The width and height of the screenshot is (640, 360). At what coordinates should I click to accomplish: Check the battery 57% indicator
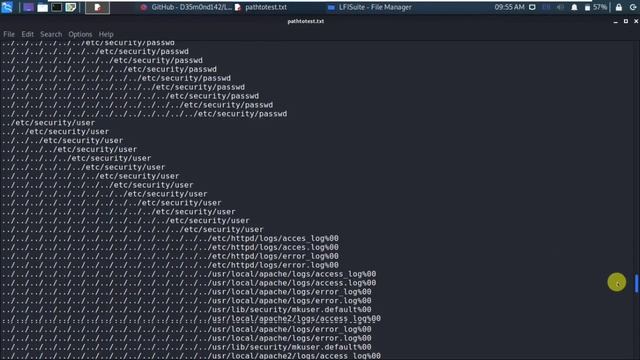(596, 7)
